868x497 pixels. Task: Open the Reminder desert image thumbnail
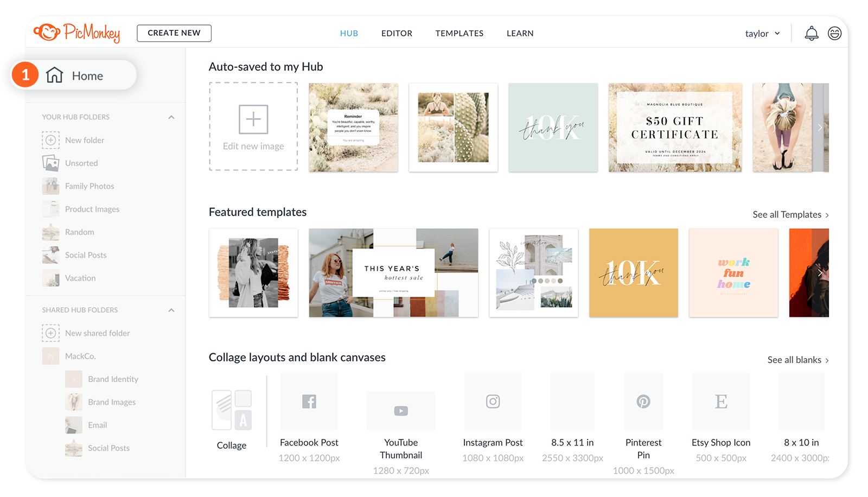(353, 128)
